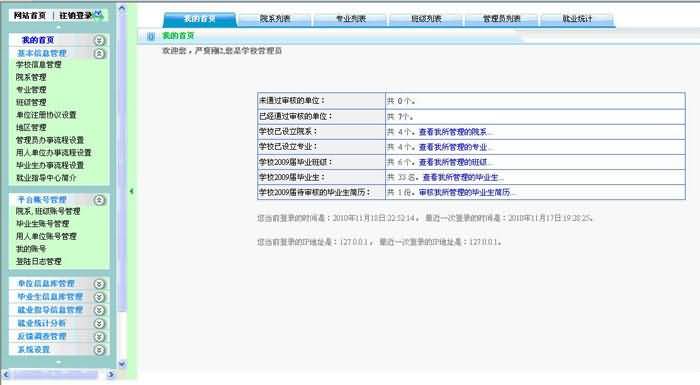Click the 未通过审核的单位 table cell
The height and width of the screenshot is (385, 700).
point(321,101)
